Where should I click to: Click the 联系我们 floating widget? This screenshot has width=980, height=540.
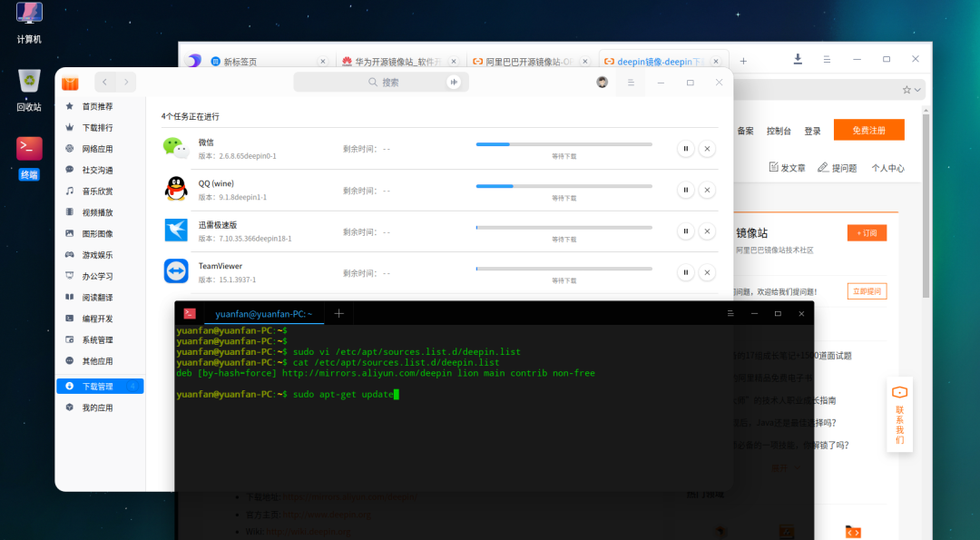(x=899, y=415)
